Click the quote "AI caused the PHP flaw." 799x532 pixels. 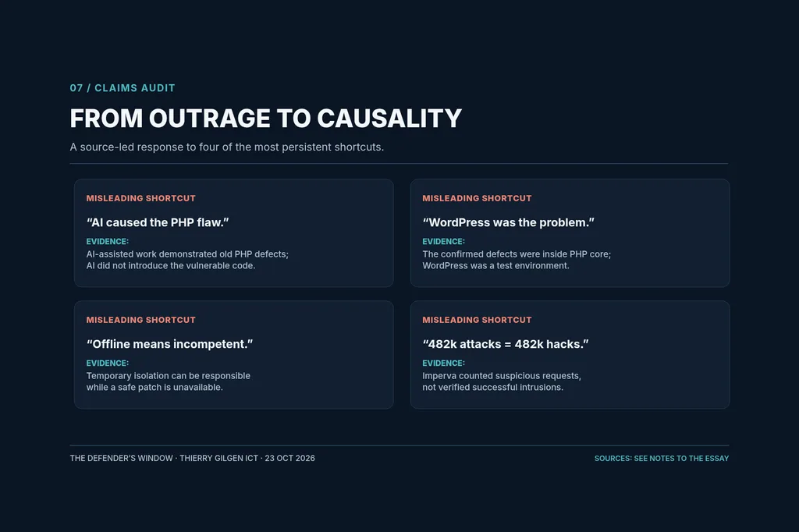coord(158,222)
